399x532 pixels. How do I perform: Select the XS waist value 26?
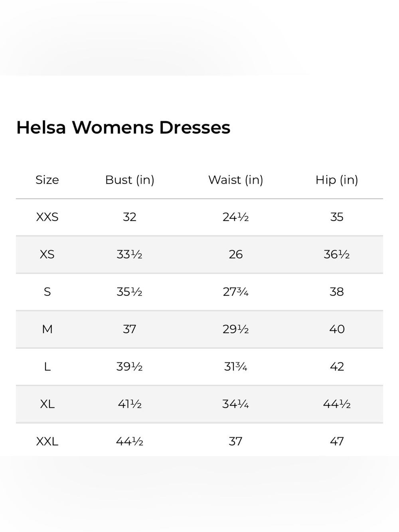click(236, 255)
